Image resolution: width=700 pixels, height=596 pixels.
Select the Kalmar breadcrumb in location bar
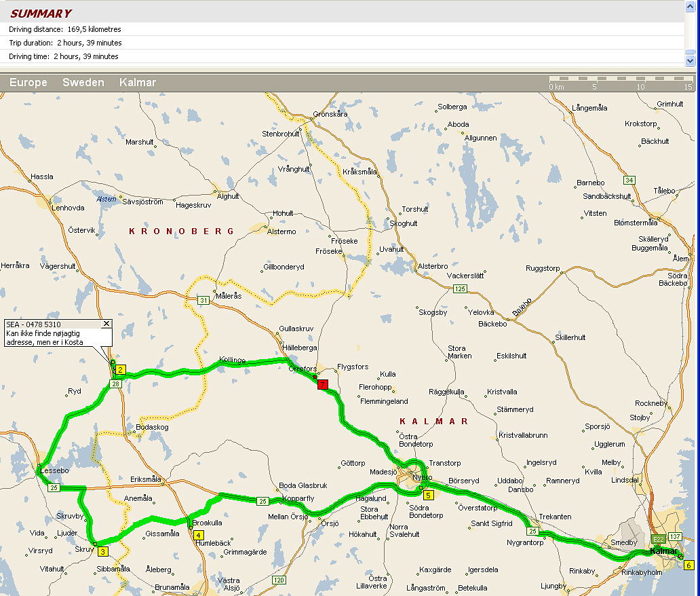pos(138,83)
